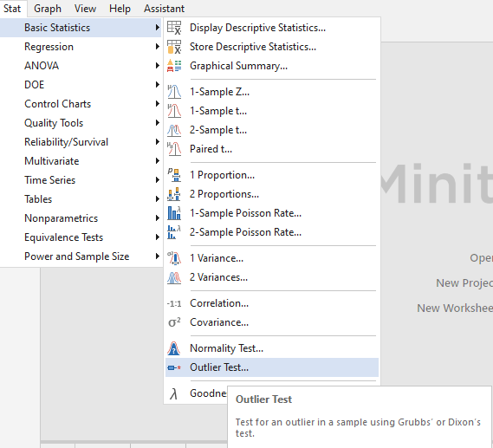Select the 1-Sample t test
Image resolution: width=493 pixels, height=448 pixels.
pos(272,111)
